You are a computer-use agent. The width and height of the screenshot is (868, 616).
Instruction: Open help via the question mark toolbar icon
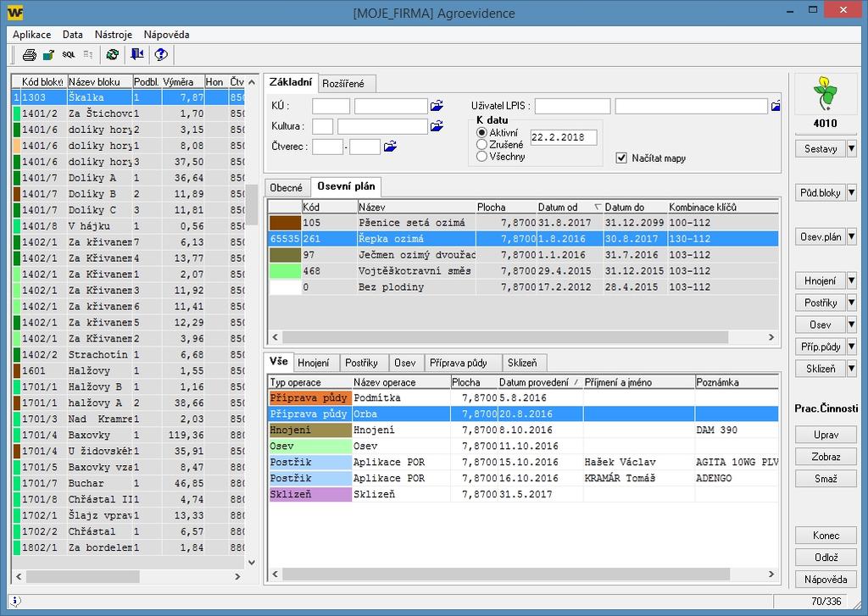(161, 55)
